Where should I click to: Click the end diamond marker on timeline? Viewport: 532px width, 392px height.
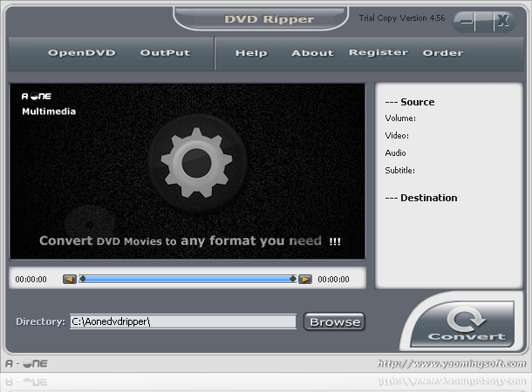coord(293,279)
